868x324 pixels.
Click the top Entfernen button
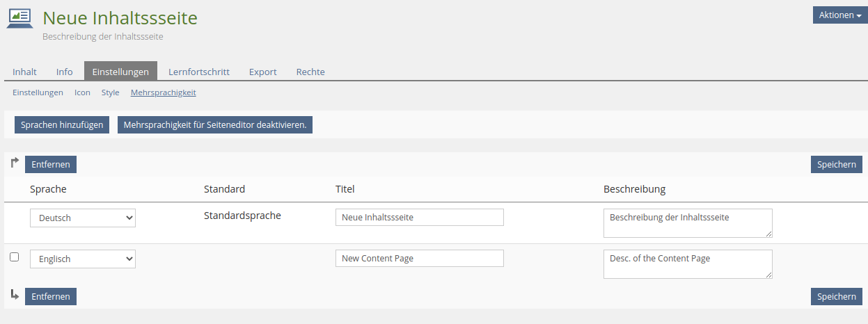click(51, 165)
